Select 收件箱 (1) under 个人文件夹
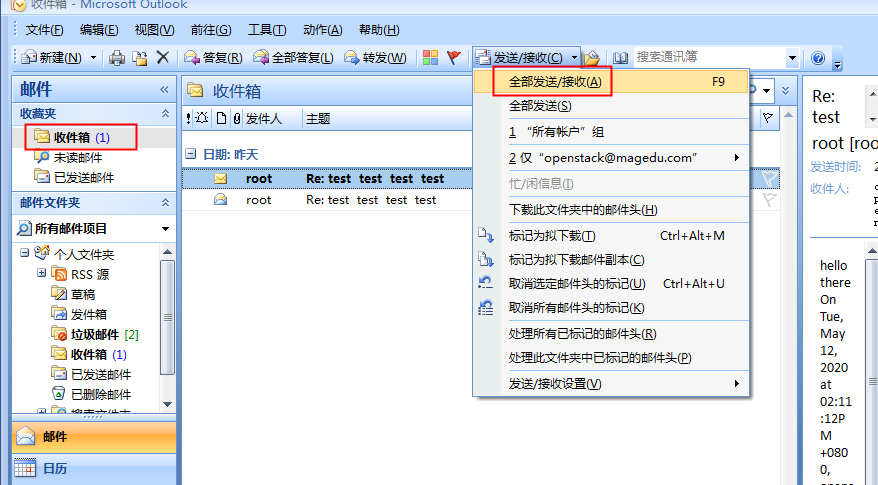Viewport: 878px width, 485px height. (x=89, y=355)
